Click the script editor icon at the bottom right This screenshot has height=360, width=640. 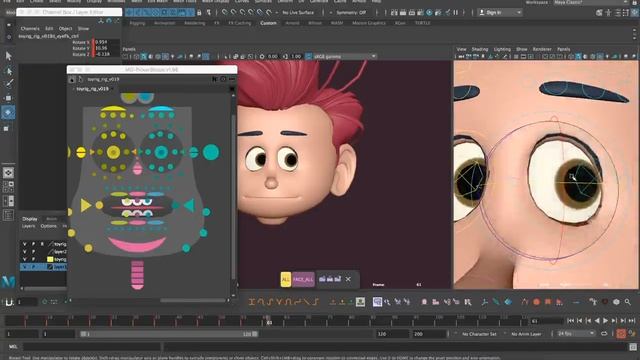pyautogui.click(x=633, y=347)
